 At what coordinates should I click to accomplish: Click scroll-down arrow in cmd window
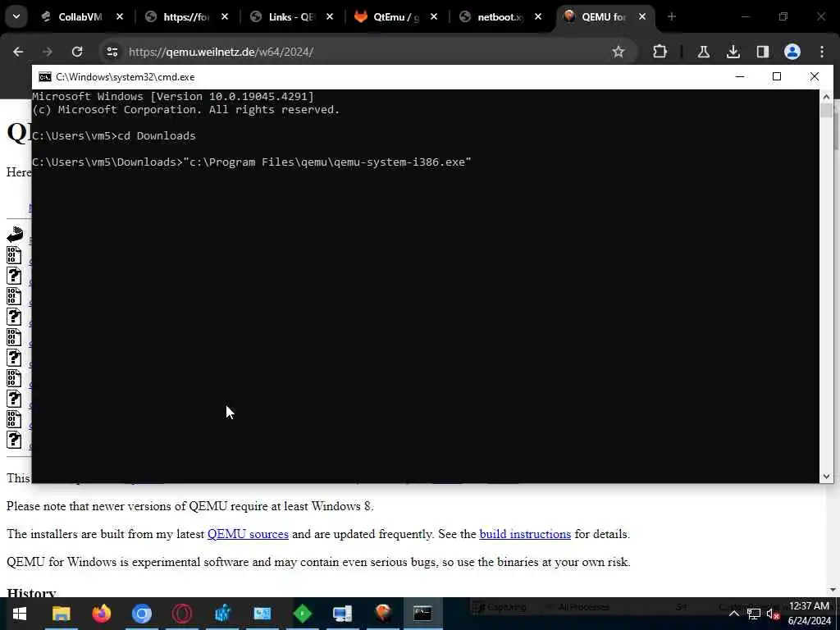(826, 477)
